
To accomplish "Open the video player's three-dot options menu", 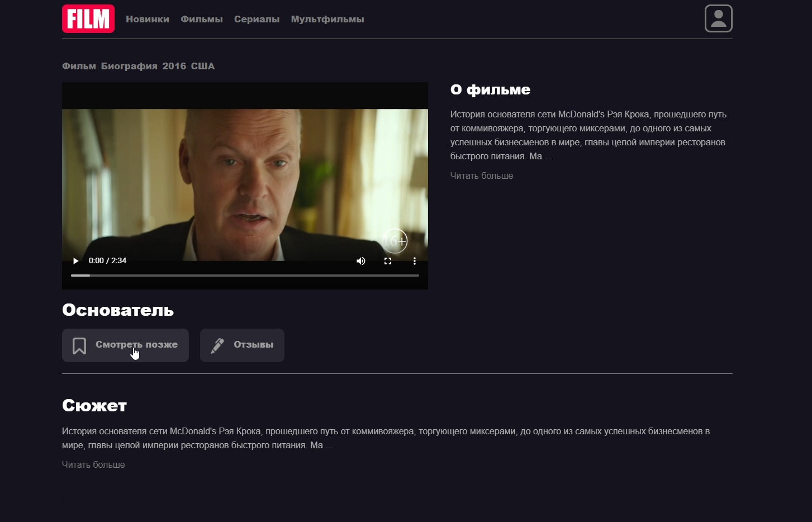I will tap(415, 261).
